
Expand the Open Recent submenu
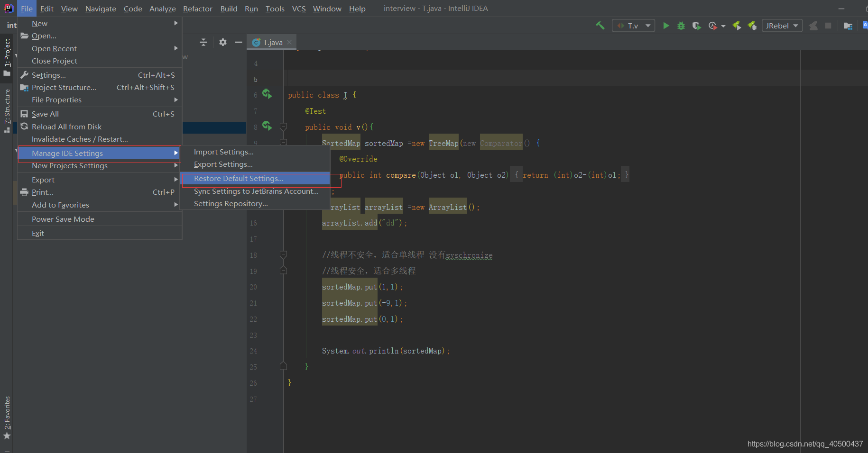pos(100,48)
